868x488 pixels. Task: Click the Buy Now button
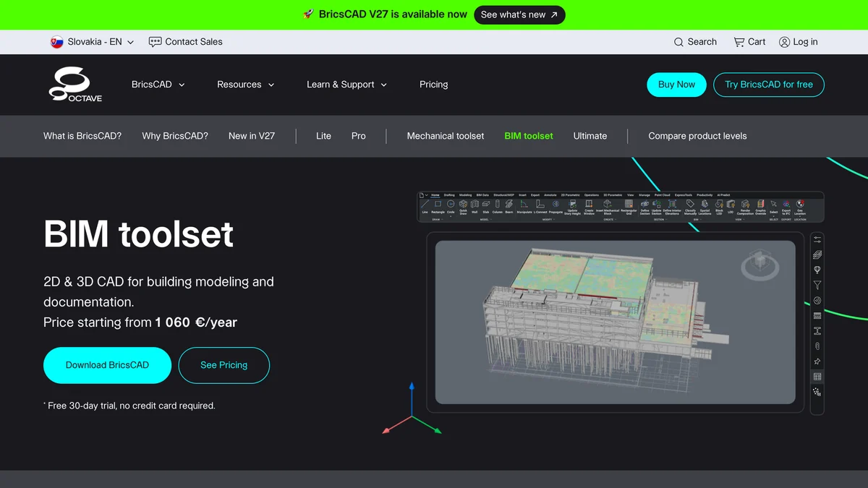(x=676, y=85)
